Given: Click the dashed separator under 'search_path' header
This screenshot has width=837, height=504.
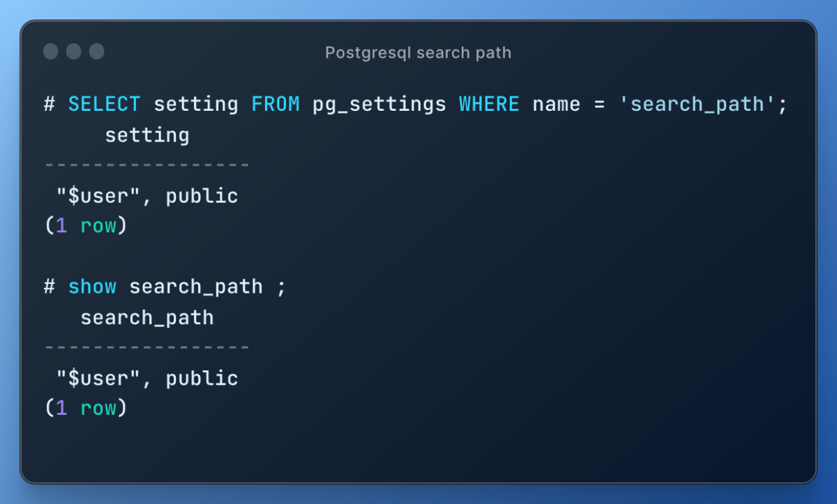Looking at the screenshot, I should click(x=147, y=348).
